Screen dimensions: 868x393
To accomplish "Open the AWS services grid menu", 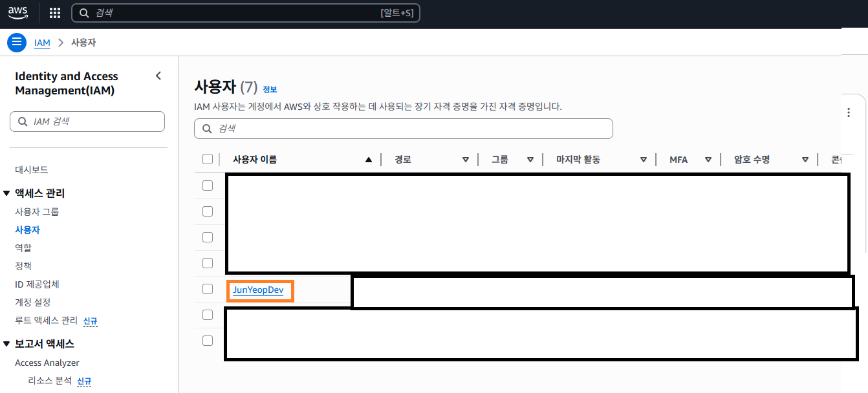I will coord(55,13).
